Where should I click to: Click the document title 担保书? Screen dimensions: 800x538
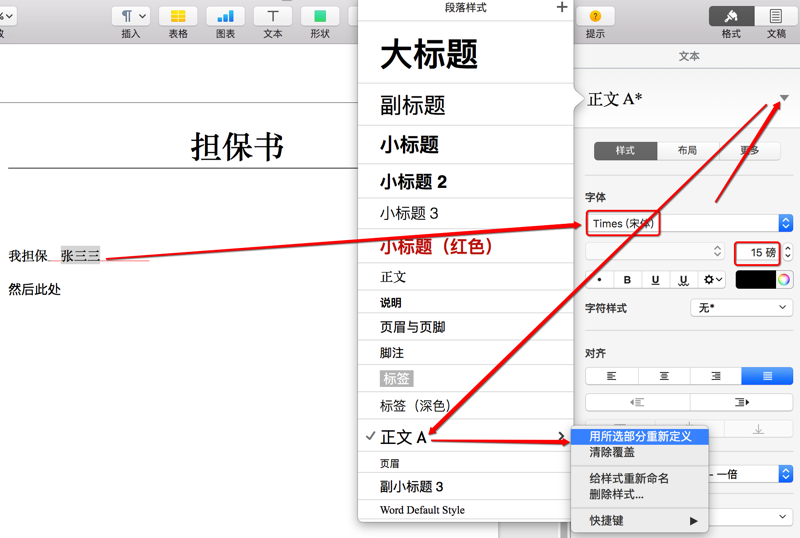[237, 146]
